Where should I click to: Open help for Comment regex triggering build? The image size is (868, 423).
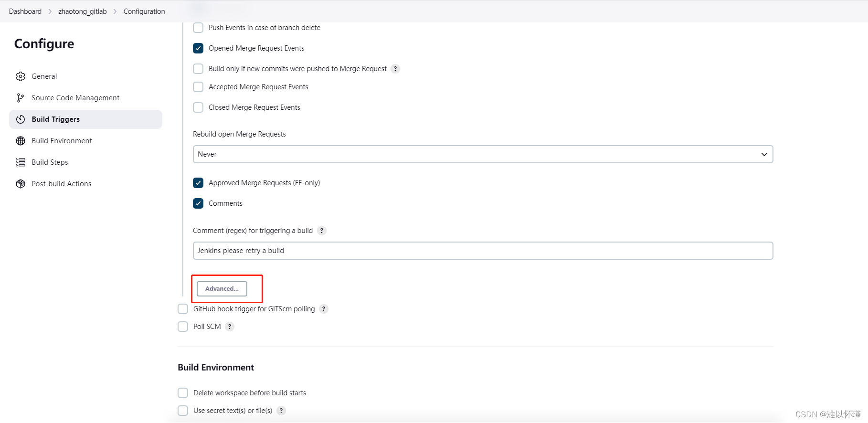(x=322, y=231)
